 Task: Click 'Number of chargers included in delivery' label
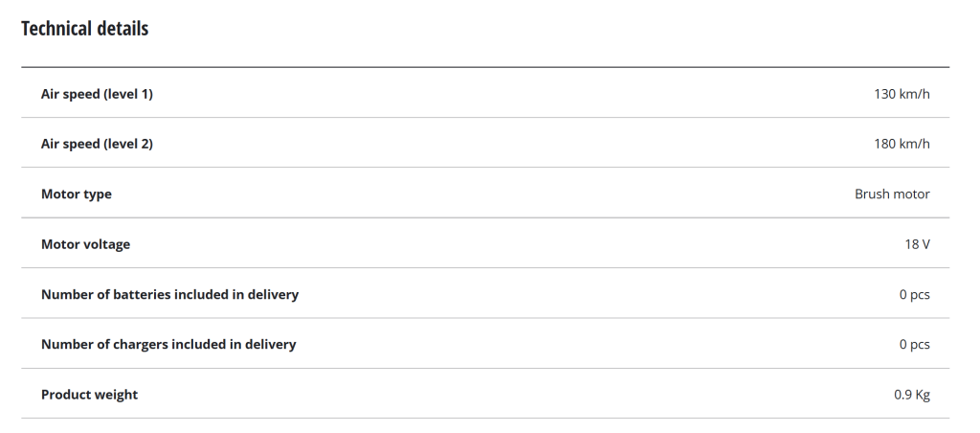pyautogui.click(x=168, y=344)
